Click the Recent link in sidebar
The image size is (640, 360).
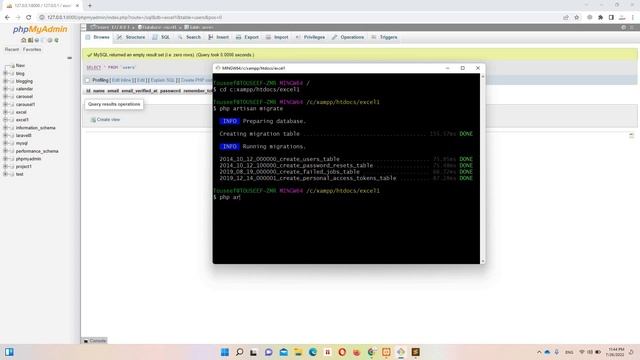pos(12,49)
